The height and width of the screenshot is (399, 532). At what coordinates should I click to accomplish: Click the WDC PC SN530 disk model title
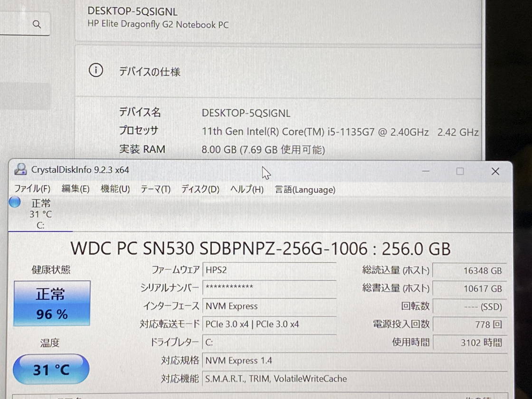260,248
